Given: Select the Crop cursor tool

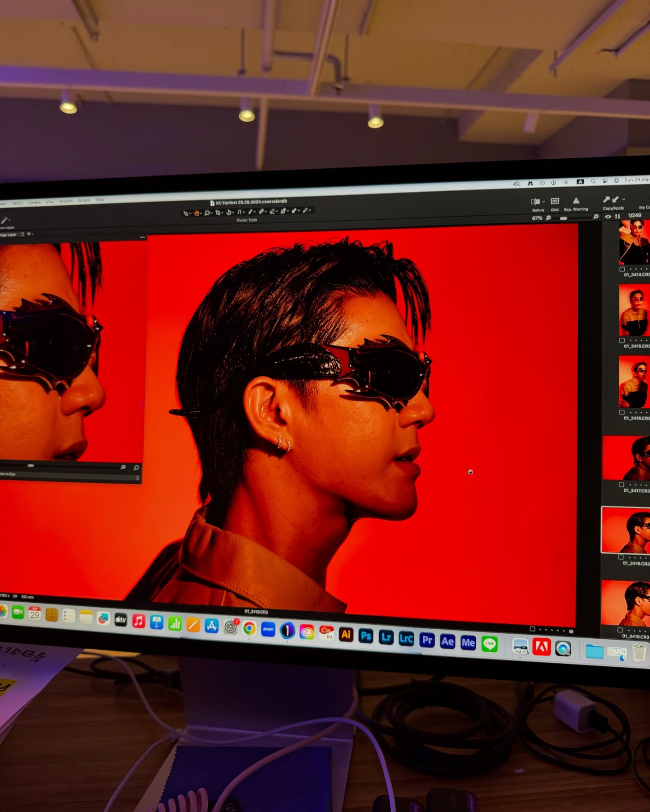Looking at the screenshot, I should pos(218,212).
